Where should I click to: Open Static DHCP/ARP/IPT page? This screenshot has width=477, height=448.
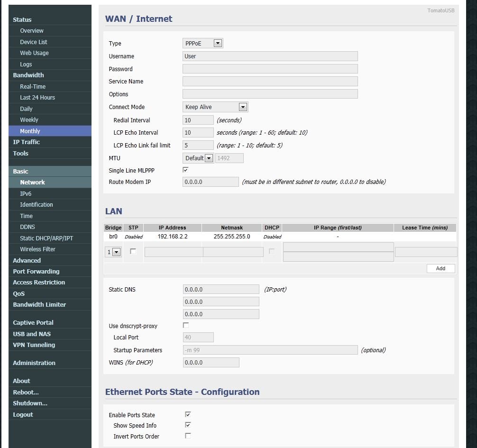tap(46, 238)
